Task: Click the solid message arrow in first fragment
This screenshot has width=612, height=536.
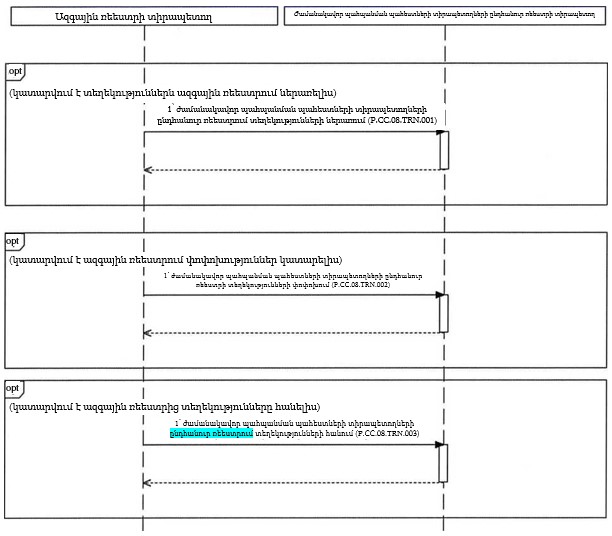Action: click(x=290, y=132)
